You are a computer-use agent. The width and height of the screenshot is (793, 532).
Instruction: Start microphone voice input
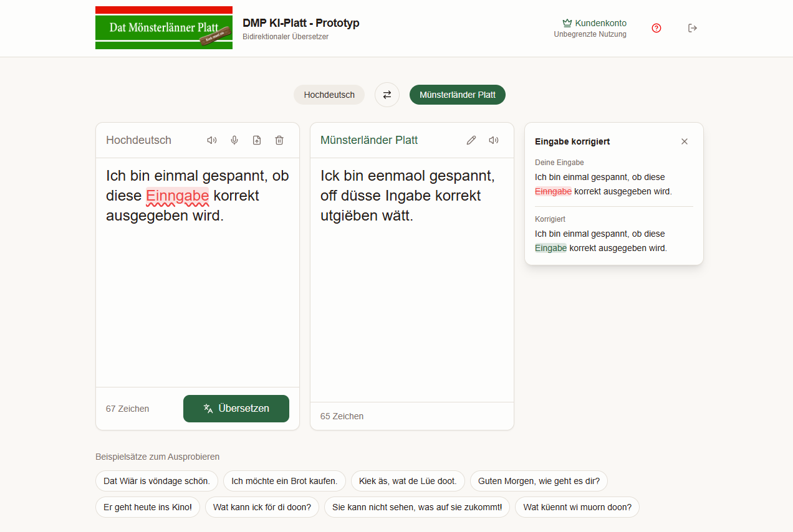[x=234, y=140]
